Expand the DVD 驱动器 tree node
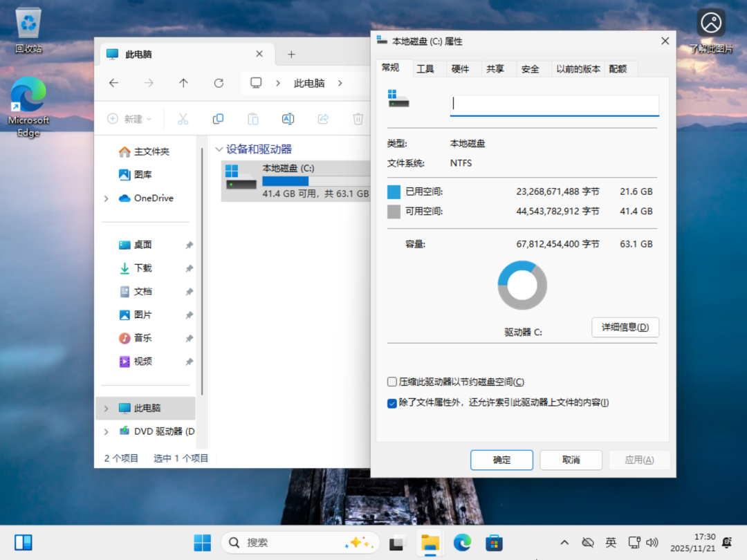The width and height of the screenshot is (747, 560). (x=107, y=432)
